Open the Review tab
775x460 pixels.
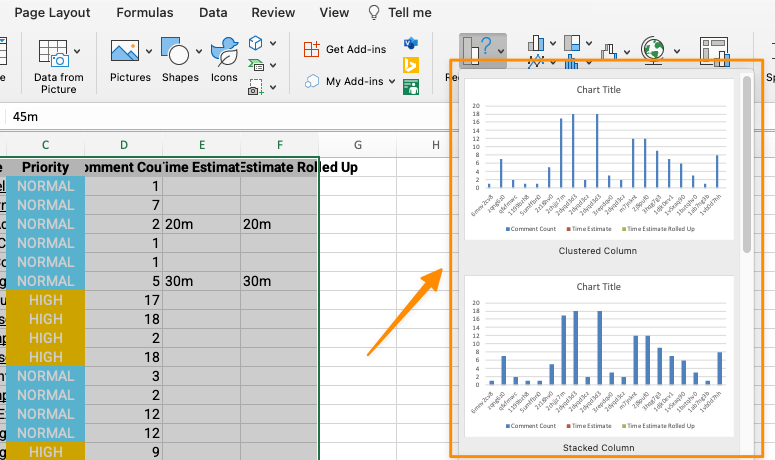point(273,13)
